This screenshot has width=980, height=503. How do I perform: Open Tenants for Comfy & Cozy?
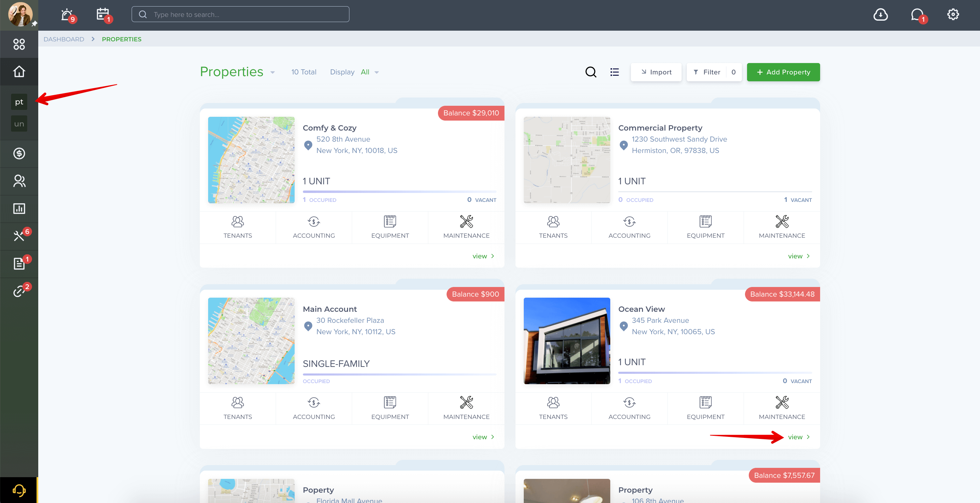click(237, 227)
